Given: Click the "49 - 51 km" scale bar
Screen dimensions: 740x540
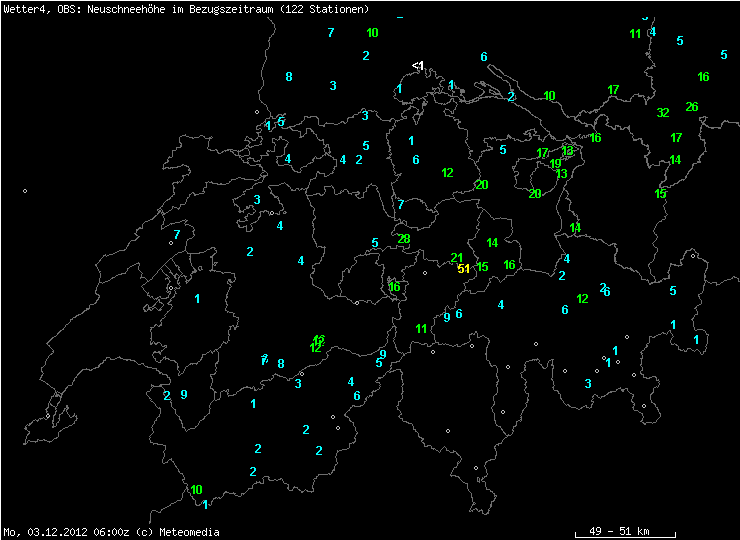Looking at the screenshot, I should tap(625, 530).
